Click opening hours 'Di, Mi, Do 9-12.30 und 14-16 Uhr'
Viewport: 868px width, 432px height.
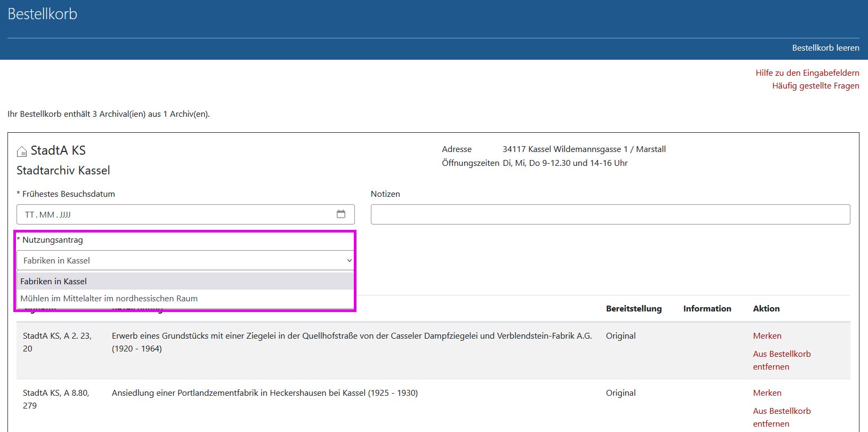coord(565,163)
